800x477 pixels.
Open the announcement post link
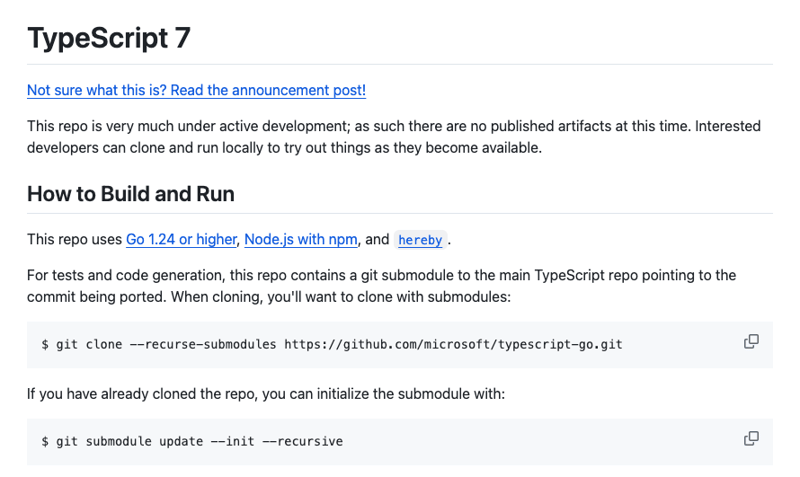tap(196, 90)
